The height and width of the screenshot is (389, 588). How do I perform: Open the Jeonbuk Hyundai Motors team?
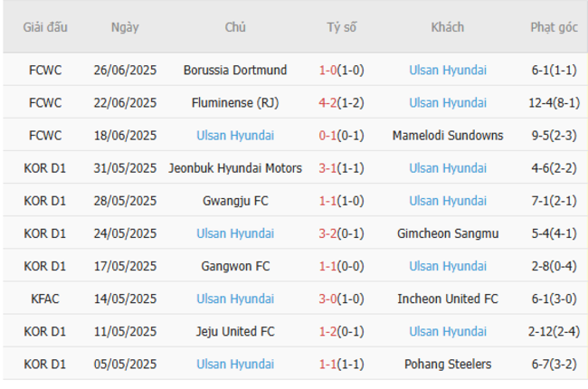tap(235, 168)
